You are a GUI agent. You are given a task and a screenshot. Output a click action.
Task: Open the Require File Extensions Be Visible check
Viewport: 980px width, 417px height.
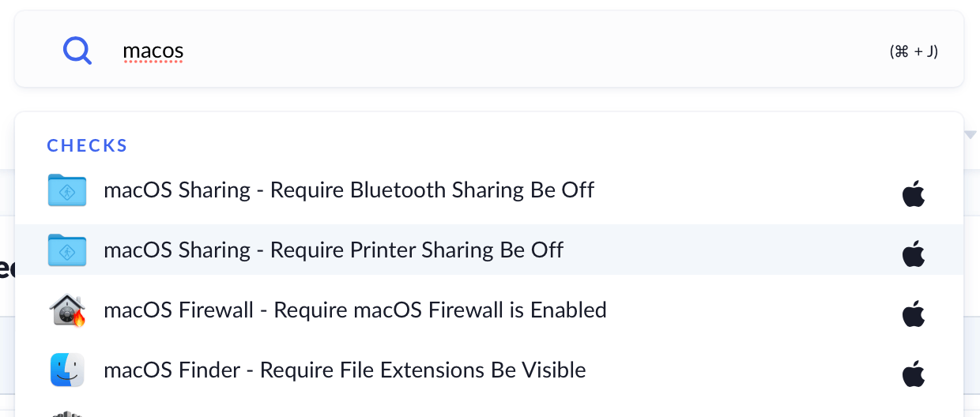click(x=345, y=370)
